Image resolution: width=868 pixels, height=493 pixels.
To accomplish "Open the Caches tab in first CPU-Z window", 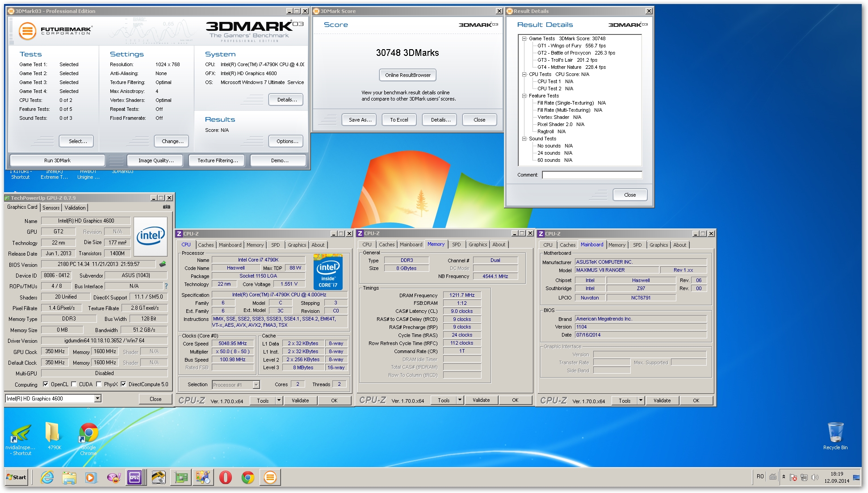I will [x=206, y=245].
